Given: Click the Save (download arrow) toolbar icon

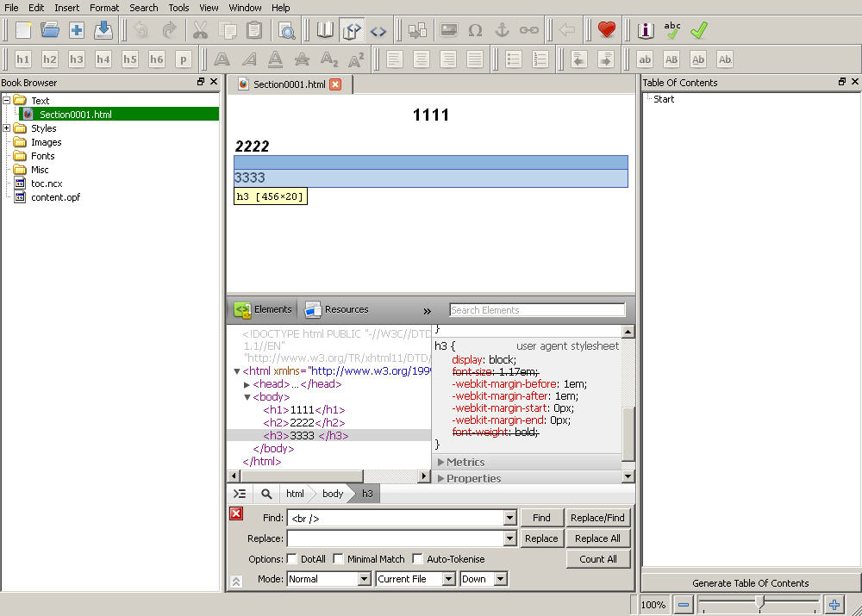Looking at the screenshot, I should (103, 30).
